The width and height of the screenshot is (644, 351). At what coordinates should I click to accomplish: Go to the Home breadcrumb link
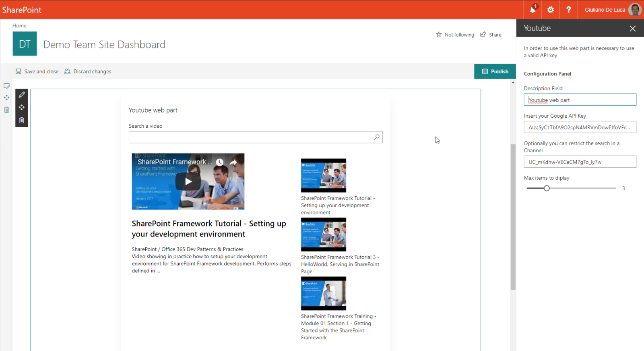click(x=19, y=25)
